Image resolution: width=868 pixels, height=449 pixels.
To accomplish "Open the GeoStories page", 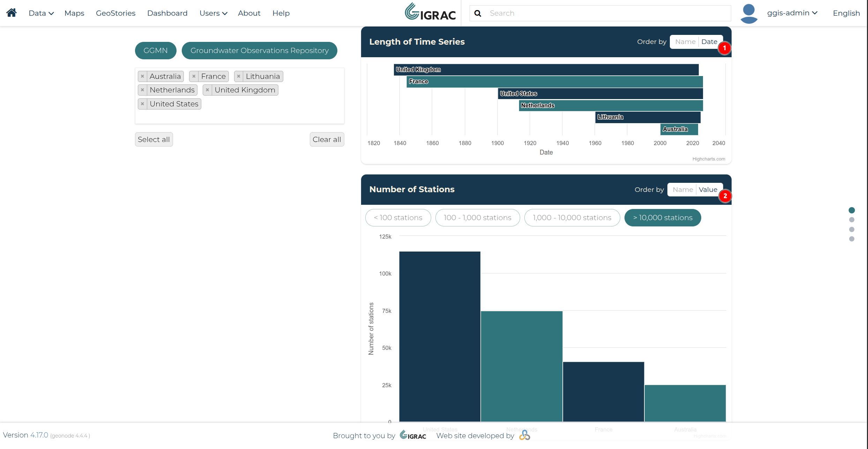I will pos(115,13).
